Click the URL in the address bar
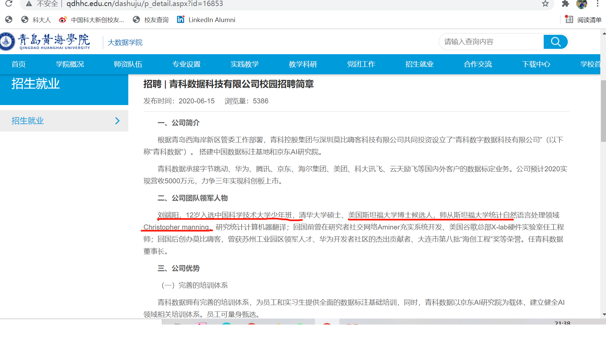Viewport: 606px width, 364px height. click(145, 4)
